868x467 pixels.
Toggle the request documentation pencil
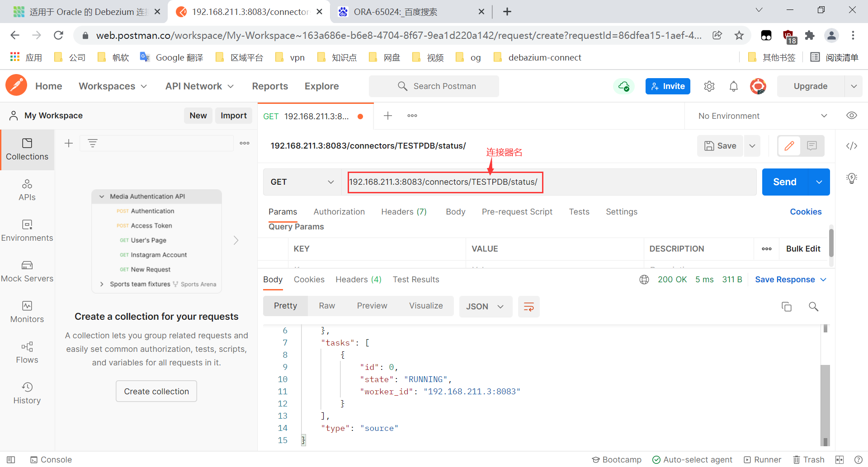pos(789,146)
